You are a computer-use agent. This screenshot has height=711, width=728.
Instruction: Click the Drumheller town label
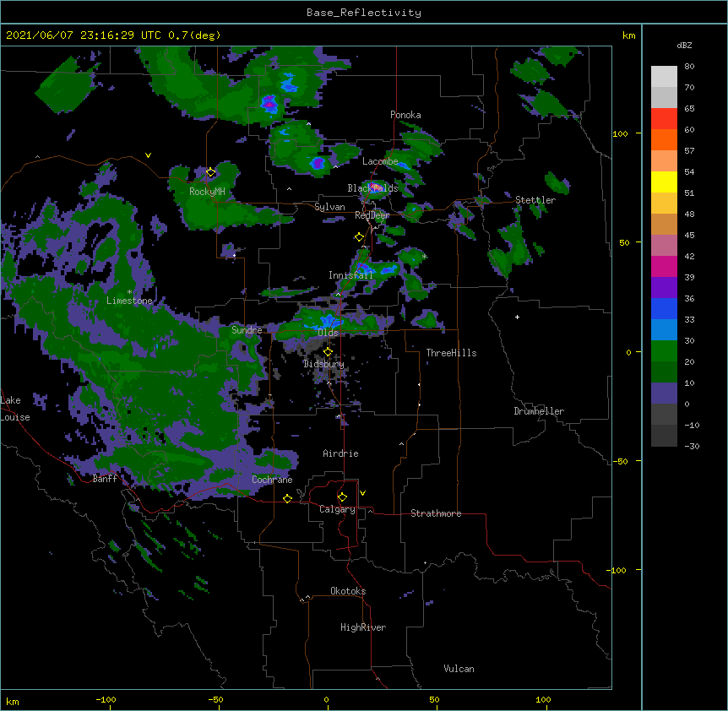539,411
